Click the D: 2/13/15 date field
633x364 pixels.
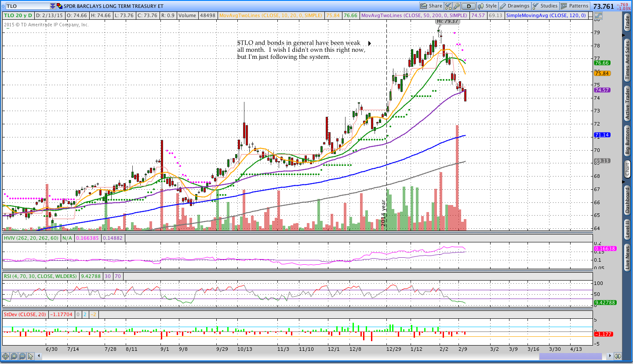tap(50, 15)
